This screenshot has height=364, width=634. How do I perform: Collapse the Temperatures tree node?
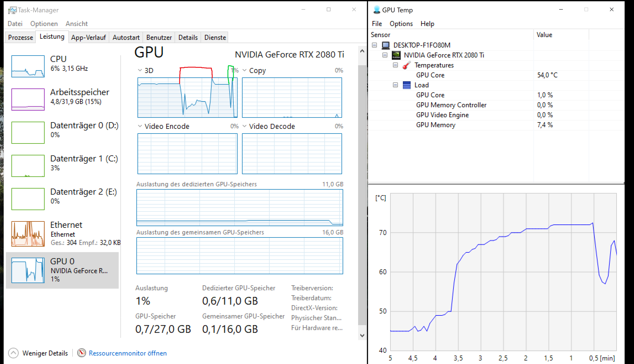pos(395,65)
